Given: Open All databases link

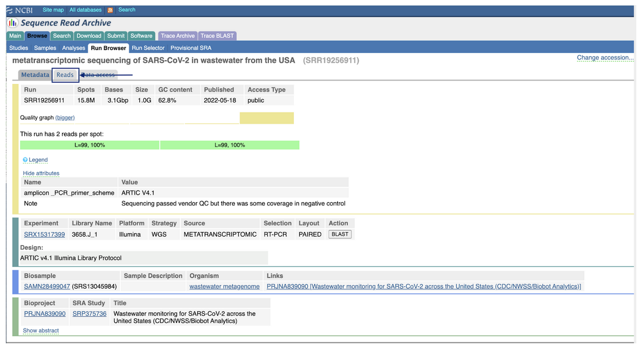Looking at the screenshot, I should pos(85,10).
